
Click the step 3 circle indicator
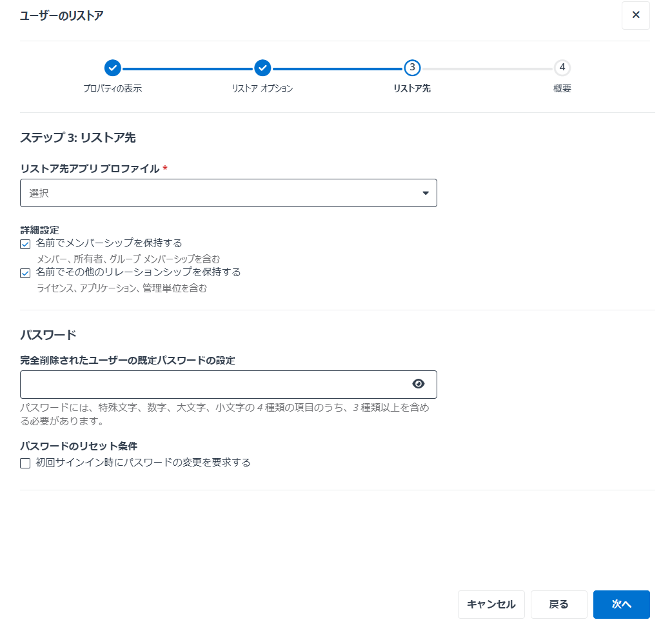pyautogui.click(x=412, y=68)
